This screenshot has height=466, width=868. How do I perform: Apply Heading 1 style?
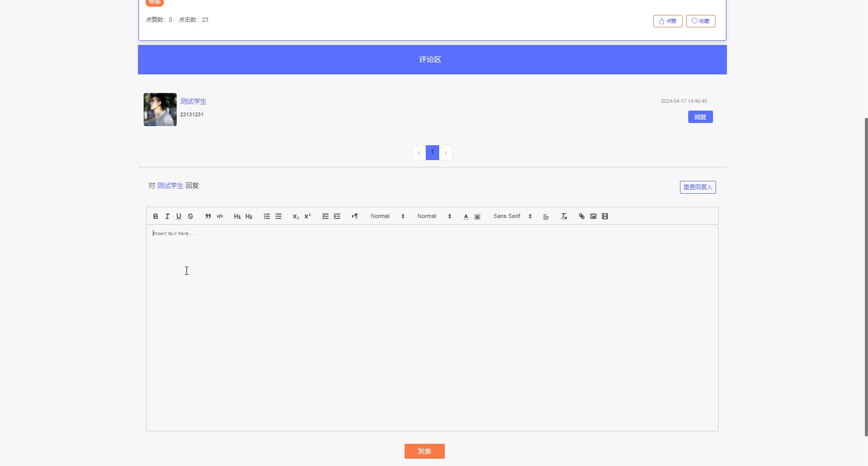pos(237,216)
